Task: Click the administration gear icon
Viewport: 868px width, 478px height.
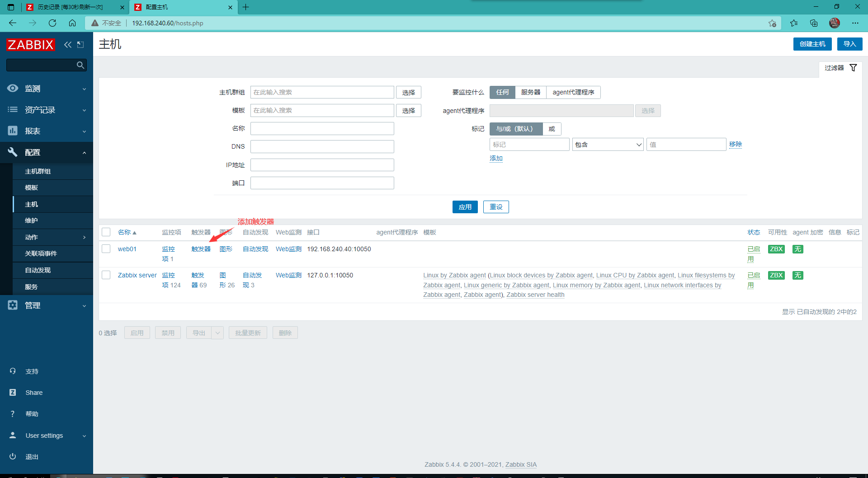Action: (13, 305)
